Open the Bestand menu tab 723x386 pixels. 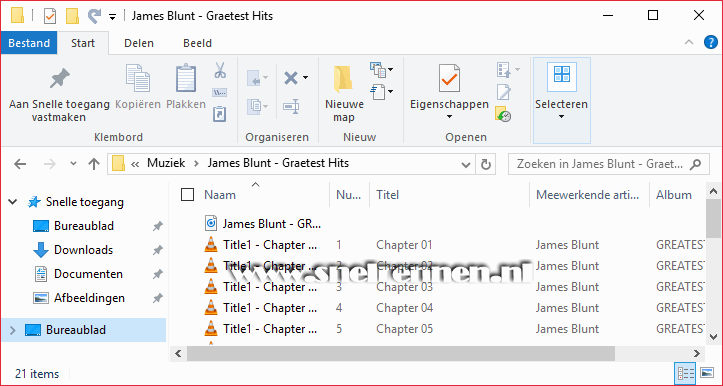[x=29, y=43]
